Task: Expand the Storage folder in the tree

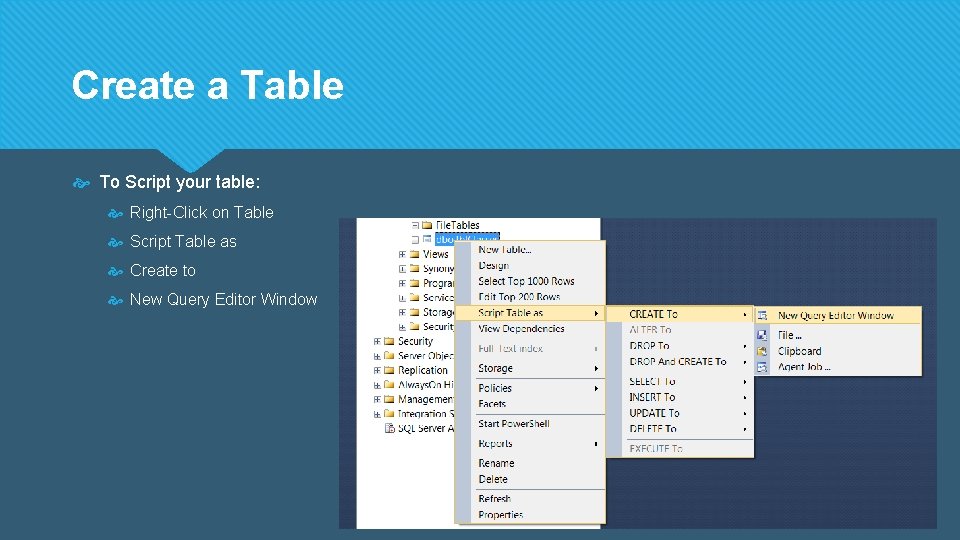Action: 402,312
